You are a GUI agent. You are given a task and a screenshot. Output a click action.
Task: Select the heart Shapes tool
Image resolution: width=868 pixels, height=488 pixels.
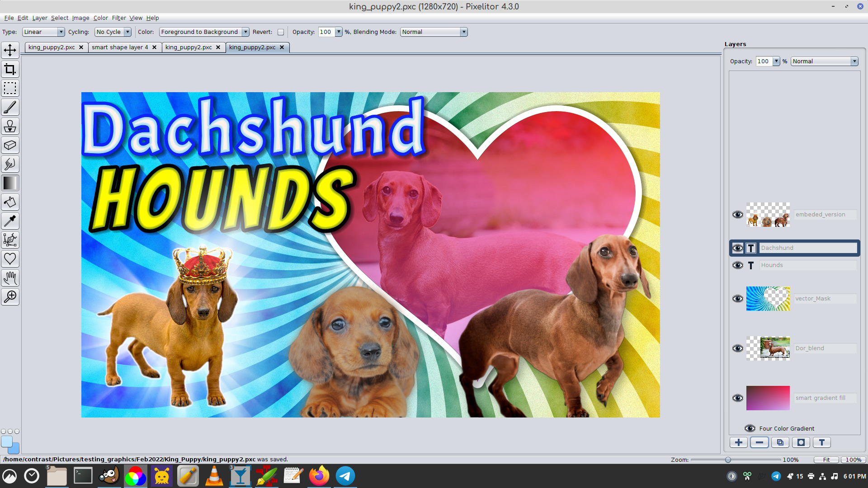[x=10, y=259]
